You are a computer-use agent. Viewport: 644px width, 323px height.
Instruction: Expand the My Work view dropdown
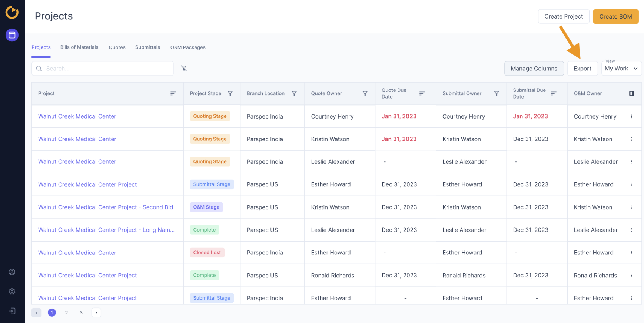[x=621, y=69]
